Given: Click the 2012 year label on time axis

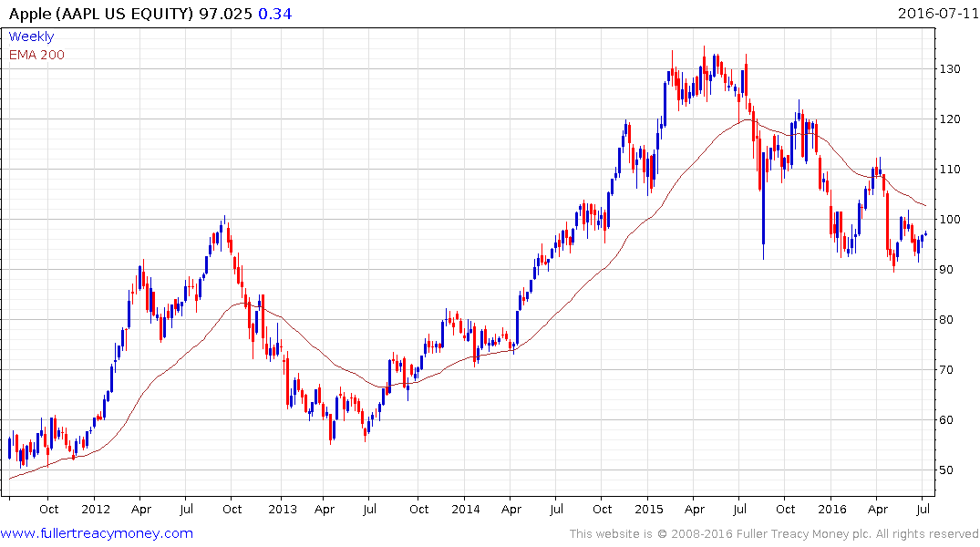Looking at the screenshot, I should 97,510.
